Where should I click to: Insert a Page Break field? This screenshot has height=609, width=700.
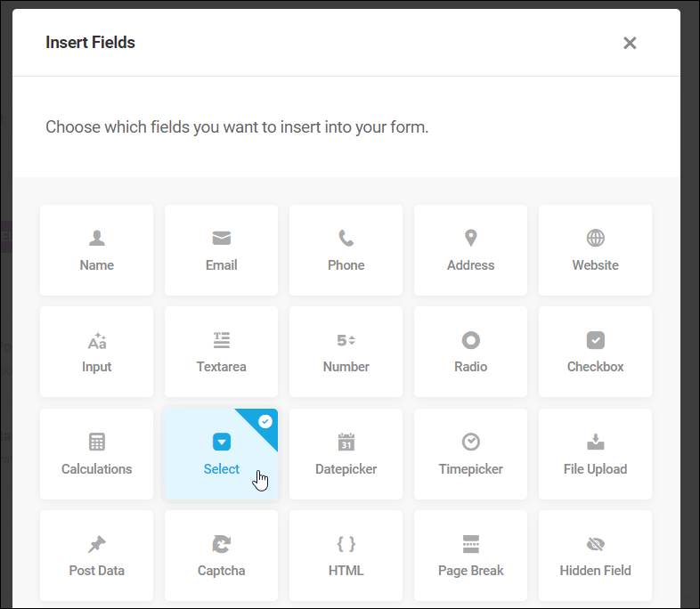pos(470,556)
